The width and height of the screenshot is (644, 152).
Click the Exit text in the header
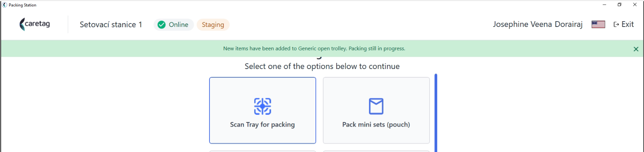point(628,24)
